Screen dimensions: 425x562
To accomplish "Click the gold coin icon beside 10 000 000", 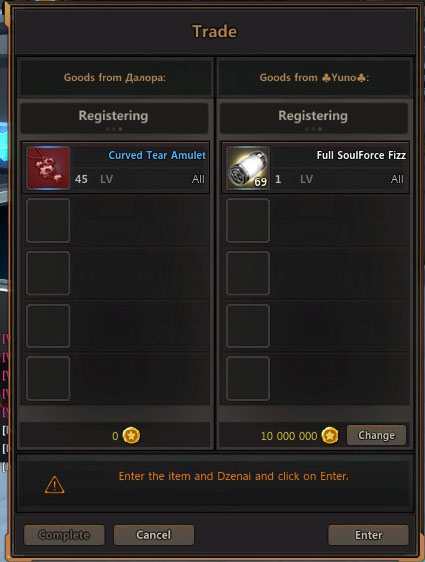I will [330, 435].
